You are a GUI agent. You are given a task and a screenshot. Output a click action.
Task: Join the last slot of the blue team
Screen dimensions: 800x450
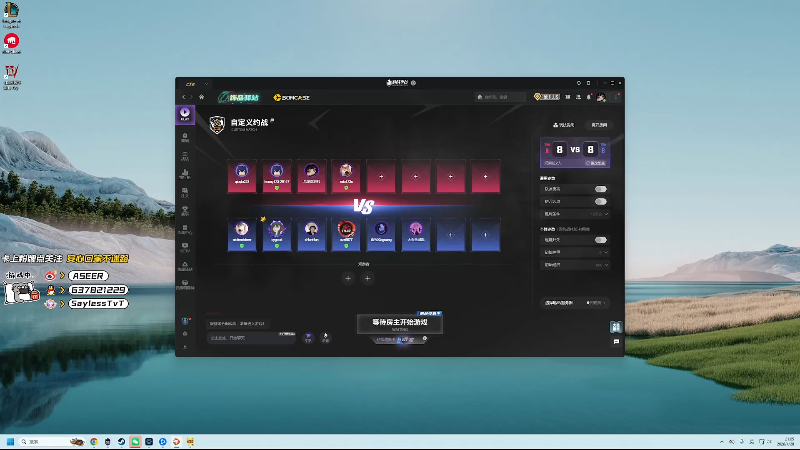486,235
